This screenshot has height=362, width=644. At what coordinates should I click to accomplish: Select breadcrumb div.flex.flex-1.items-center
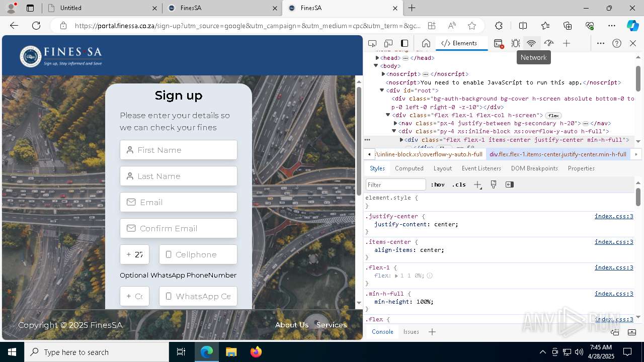point(558,154)
